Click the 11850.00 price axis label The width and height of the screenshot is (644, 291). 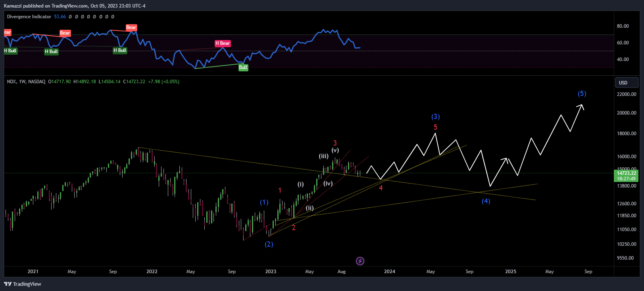coord(627,216)
